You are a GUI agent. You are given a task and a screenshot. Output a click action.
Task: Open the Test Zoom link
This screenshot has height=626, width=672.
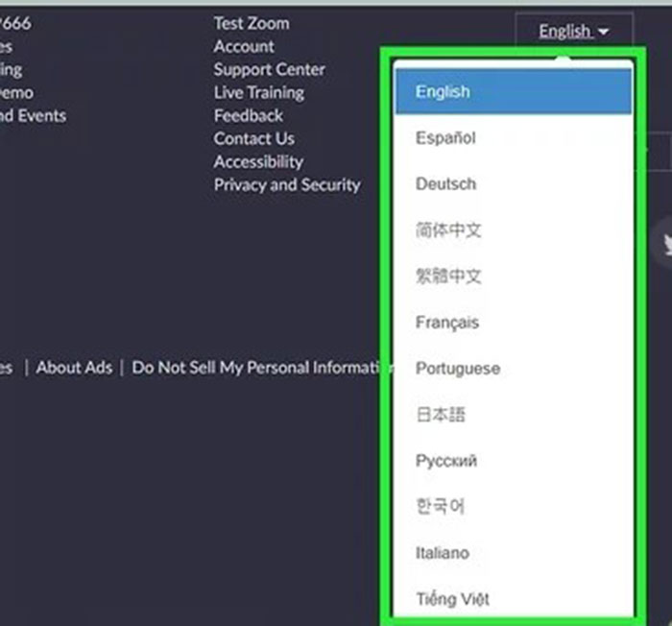click(252, 23)
